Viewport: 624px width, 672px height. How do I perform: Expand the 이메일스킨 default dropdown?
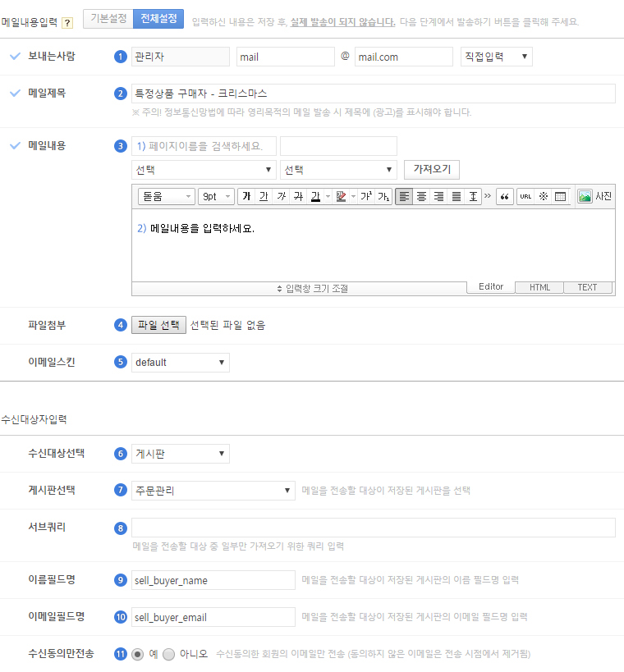(x=180, y=363)
